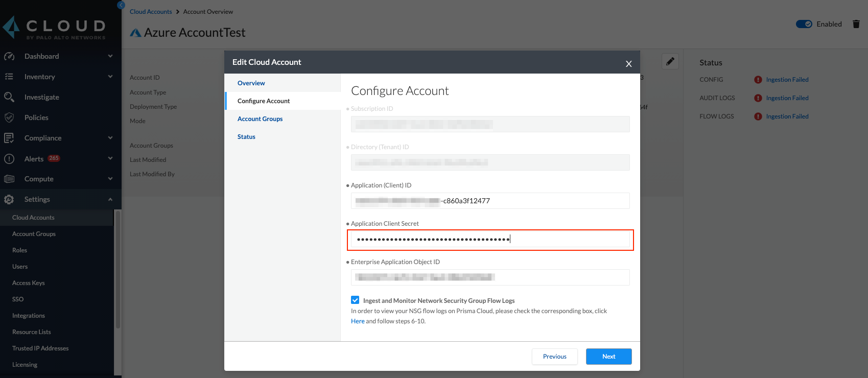Click the Settings gear icon in sidebar
868x378 pixels.
point(9,199)
